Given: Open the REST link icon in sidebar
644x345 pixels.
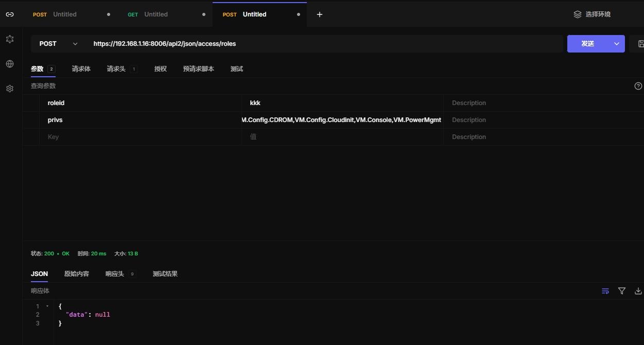Looking at the screenshot, I should pos(10,14).
